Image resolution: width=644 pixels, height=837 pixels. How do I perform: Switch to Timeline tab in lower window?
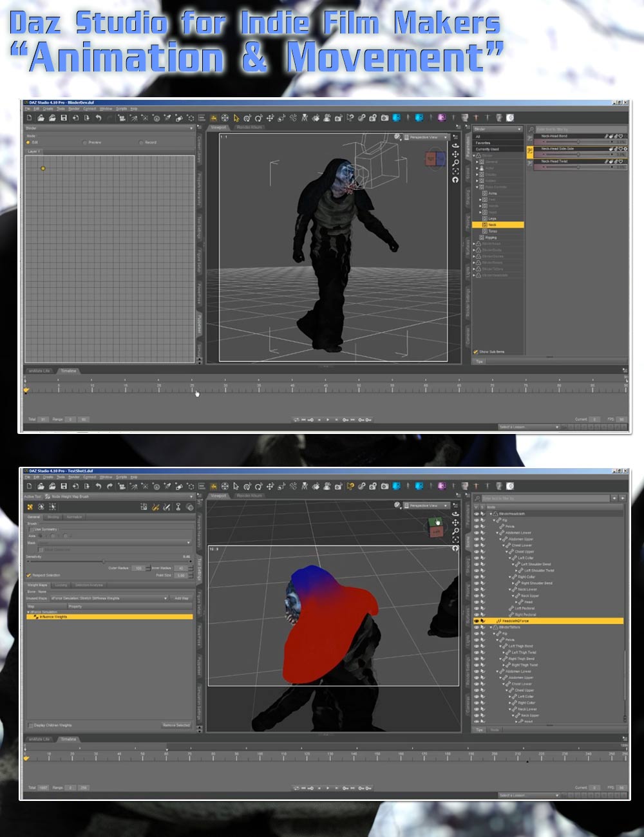tap(68, 739)
